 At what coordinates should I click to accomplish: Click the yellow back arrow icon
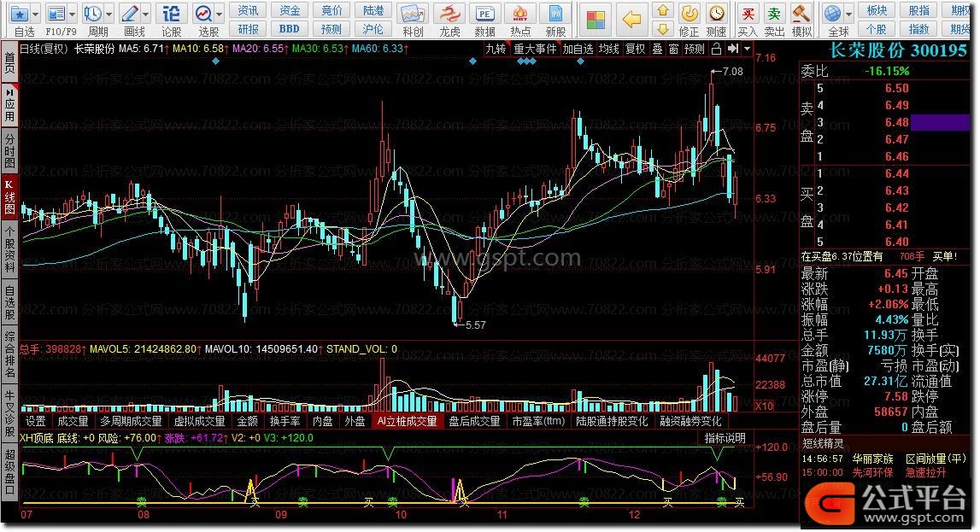point(632,20)
